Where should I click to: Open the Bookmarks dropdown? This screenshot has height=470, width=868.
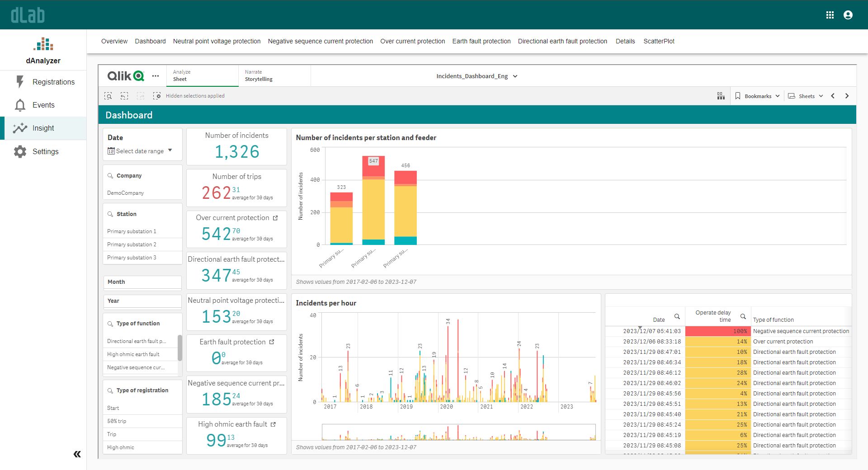pyautogui.click(x=757, y=96)
